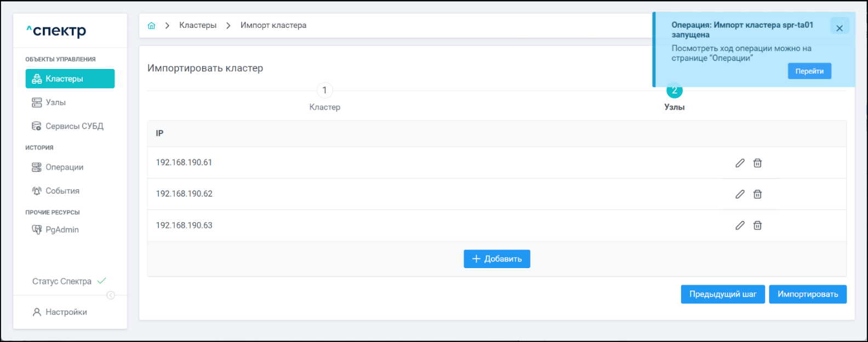Open the Операции history page
Screen dimensions: 868x342
(64, 167)
